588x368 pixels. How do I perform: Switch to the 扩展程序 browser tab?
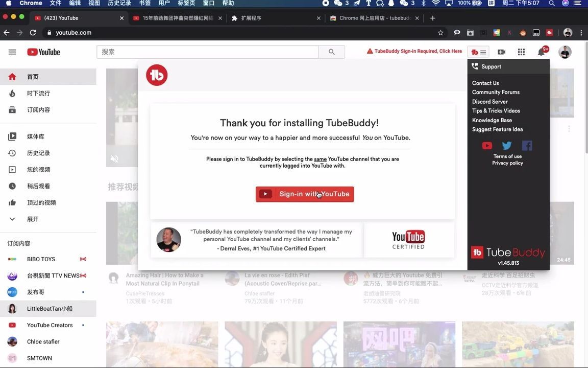276,18
